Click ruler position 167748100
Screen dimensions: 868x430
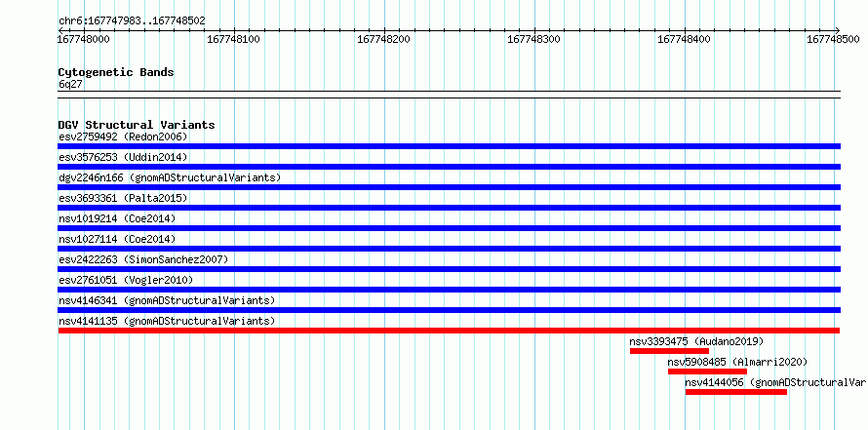[x=234, y=39]
